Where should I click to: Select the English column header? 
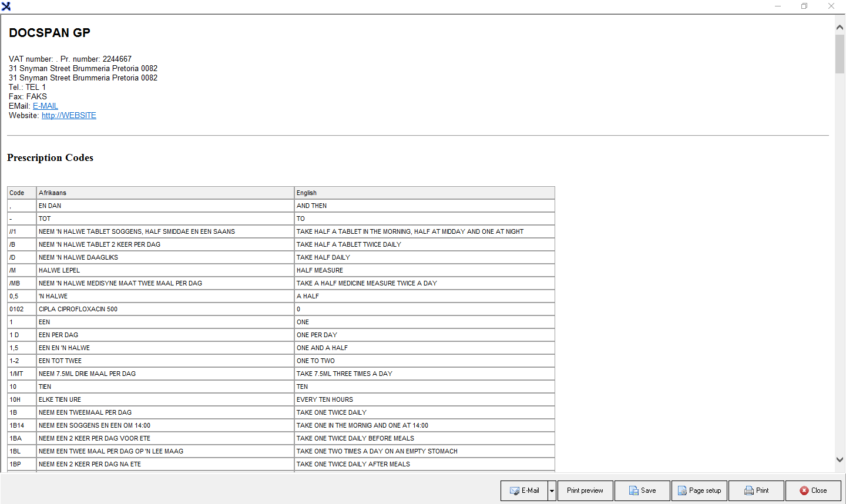tap(425, 193)
